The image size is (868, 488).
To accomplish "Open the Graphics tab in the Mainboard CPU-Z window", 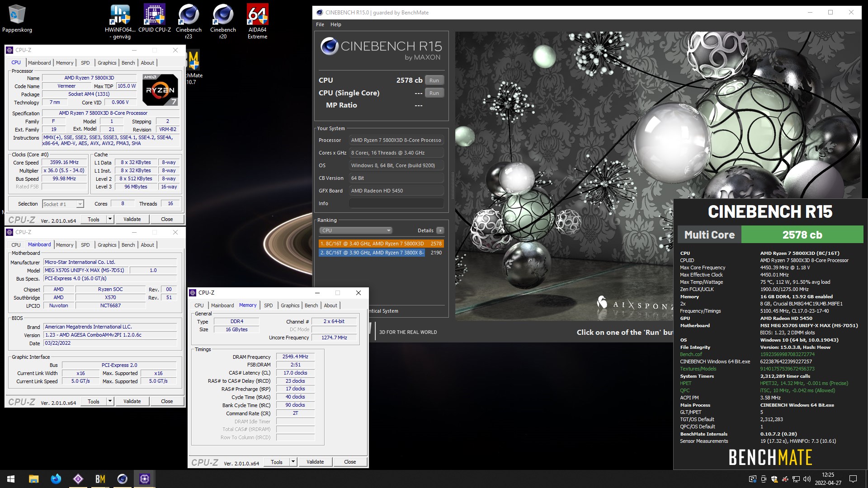I will (x=107, y=245).
